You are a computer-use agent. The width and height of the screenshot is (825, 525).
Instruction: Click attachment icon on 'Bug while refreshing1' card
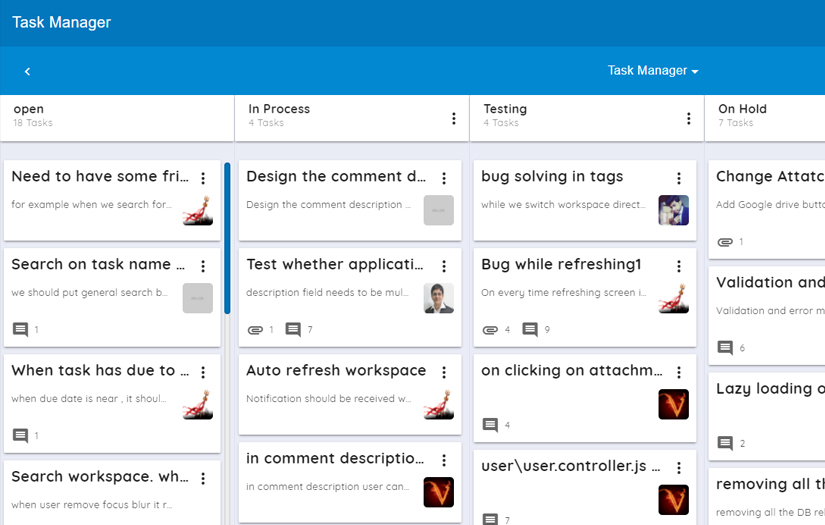[490, 330]
